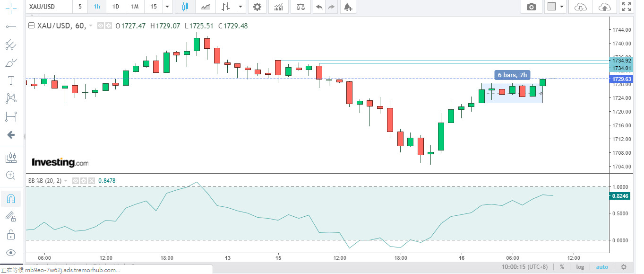Switch to the 1D timeframe

click(x=115, y=7)
